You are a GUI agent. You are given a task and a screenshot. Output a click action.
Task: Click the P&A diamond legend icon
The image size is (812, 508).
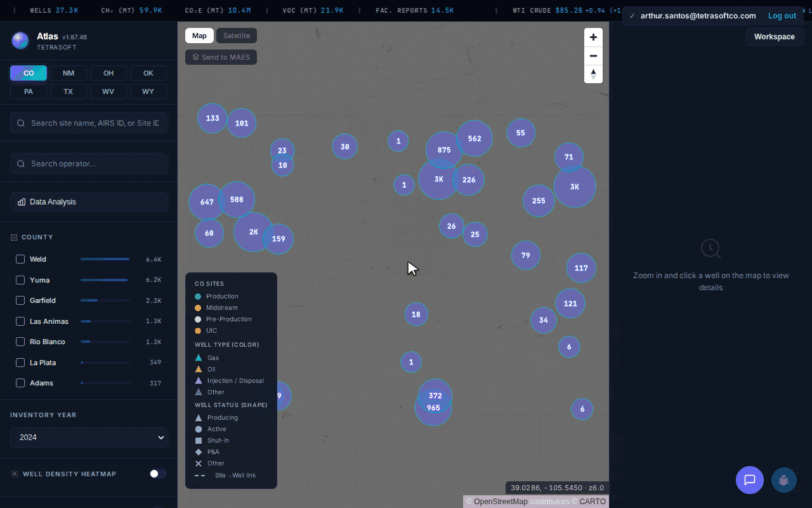(x=199, y=451)
